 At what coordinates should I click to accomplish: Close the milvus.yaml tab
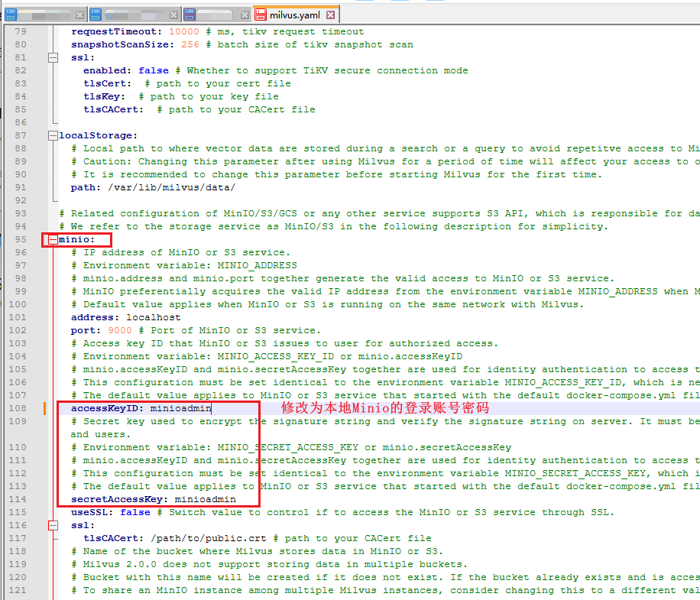pyautogui.click(x=330, y=15)
